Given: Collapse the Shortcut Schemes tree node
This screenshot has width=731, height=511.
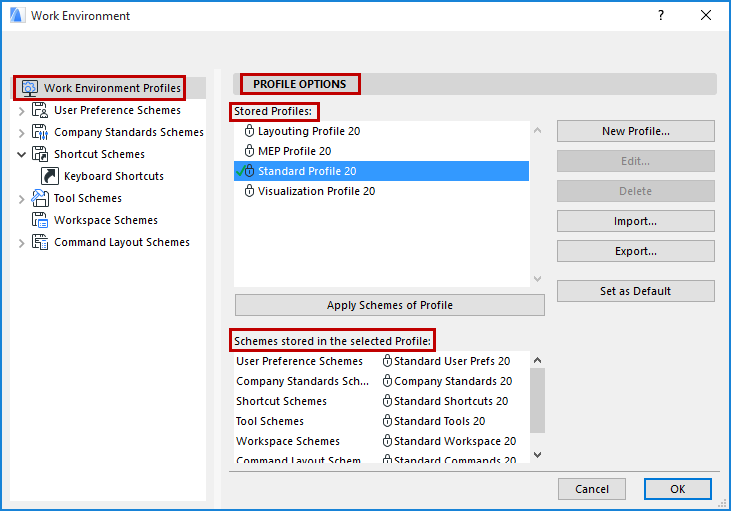Looking at the screenshot, I should click(x=22, y=154).
